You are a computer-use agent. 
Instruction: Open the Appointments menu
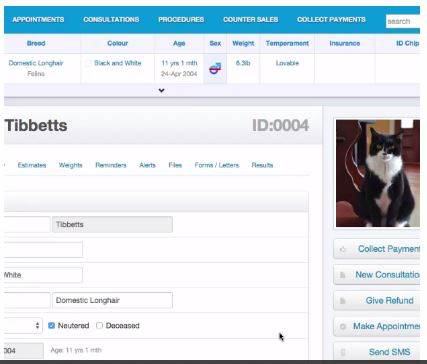click(x=38, y=20)
